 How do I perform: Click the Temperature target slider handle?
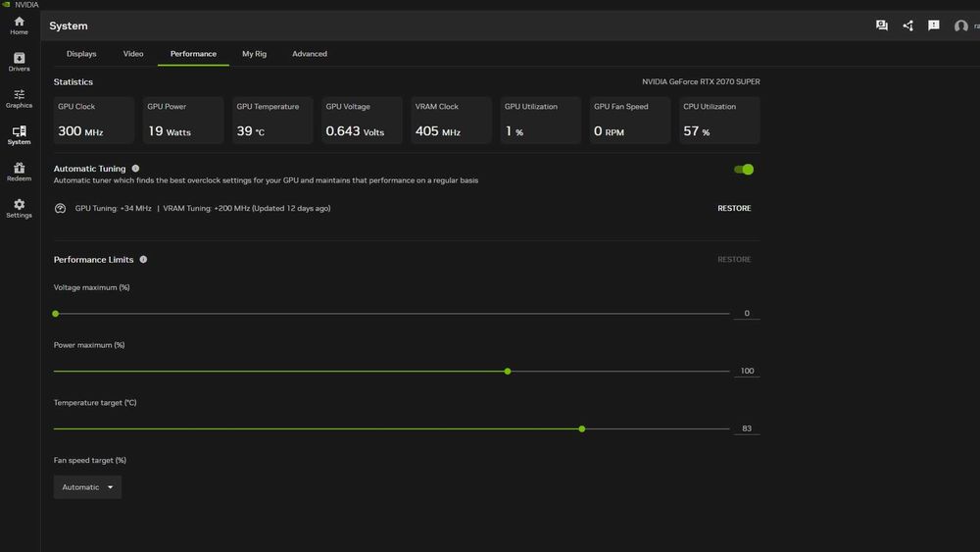[x=582, y=428]
